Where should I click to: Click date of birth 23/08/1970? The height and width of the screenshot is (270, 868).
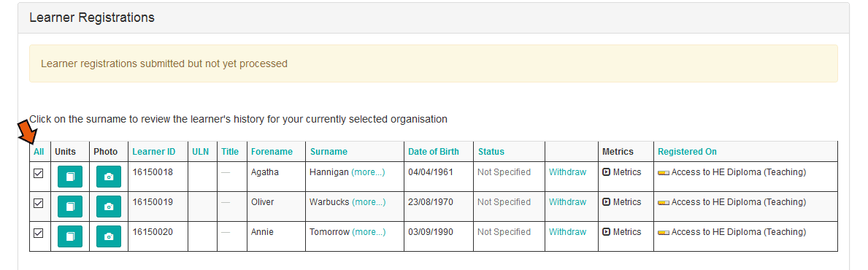[x=431, y=202]
